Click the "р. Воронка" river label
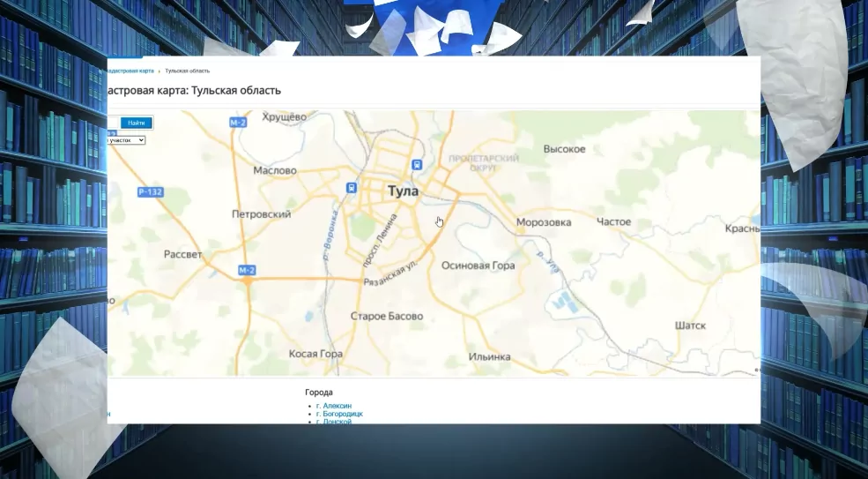The height and width of the screenshot is (479, 868). [x=330, y=235]
